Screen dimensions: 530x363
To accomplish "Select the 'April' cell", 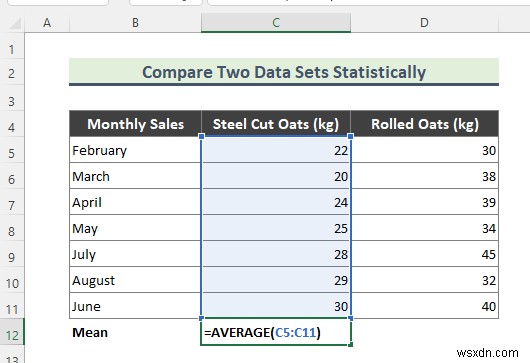I will click(x=135, y=202).
